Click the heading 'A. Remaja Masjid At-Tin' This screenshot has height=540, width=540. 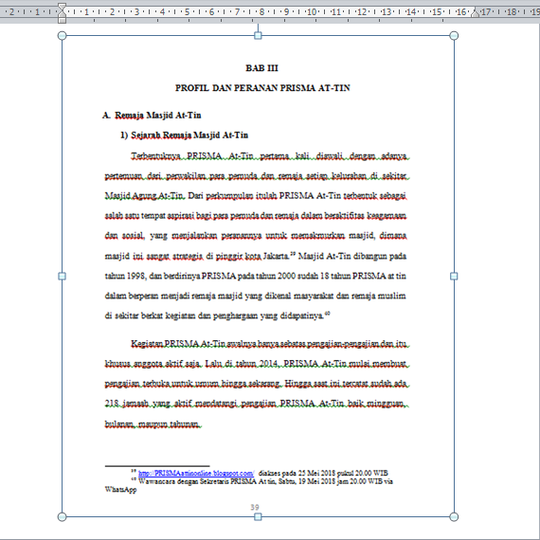click(x=152, y=115)
